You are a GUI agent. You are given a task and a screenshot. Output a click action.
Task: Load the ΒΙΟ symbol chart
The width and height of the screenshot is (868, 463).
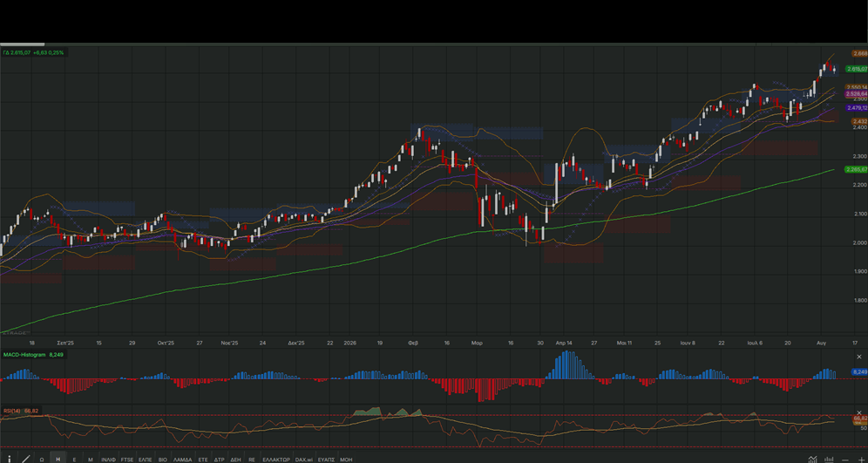(163, 460)
